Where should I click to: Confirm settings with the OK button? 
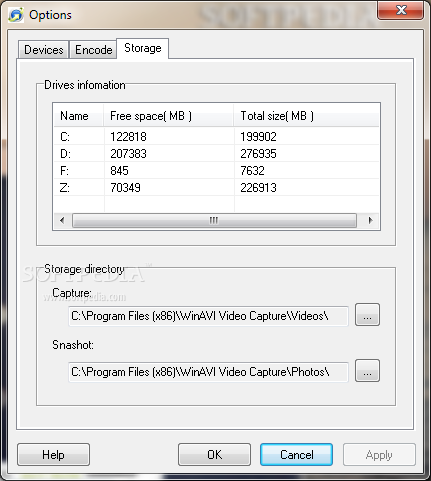click(x=214, y=455)
